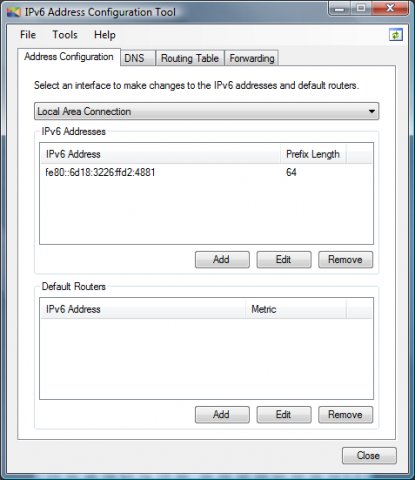The width and height of the screenshot is (415, 480).
Task: Switch to the Address Configuration tab
Action: [69, 57]
